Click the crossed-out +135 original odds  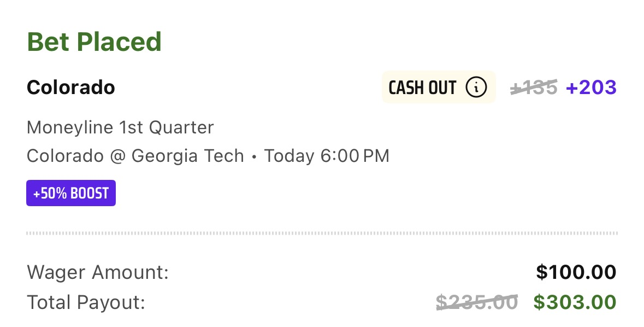coord(534,87)
